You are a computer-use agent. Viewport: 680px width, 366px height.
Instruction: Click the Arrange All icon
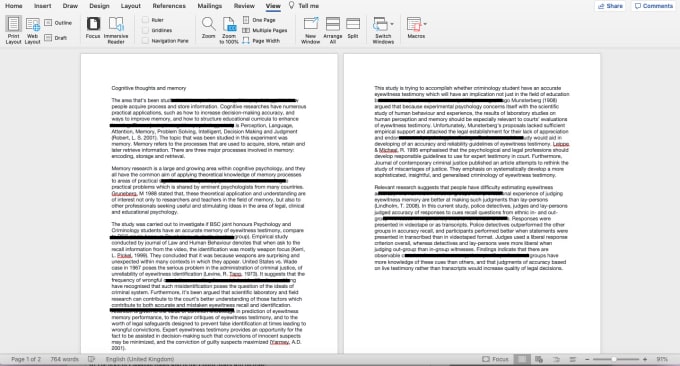tap(333, 24)
